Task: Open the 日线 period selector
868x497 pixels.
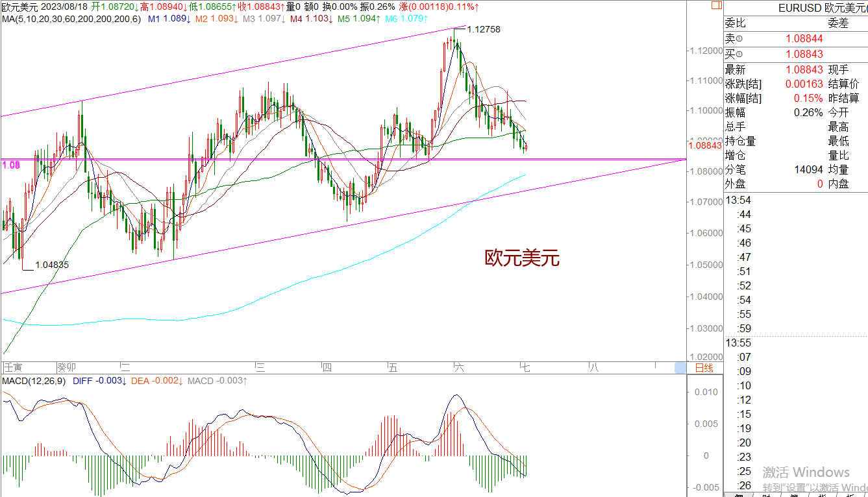Action: tap(704, 368)
